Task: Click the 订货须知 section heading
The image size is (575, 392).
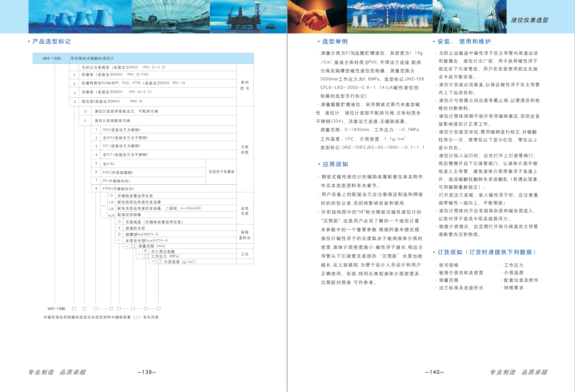Action: (x=486, y=252)
